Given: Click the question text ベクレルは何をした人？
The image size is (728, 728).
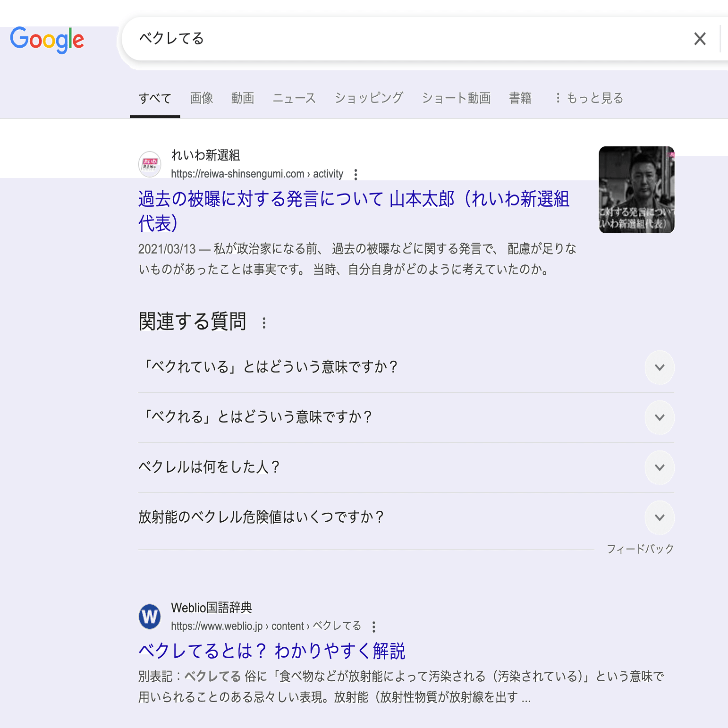Looking at the screenshot, I should [210, 467].
